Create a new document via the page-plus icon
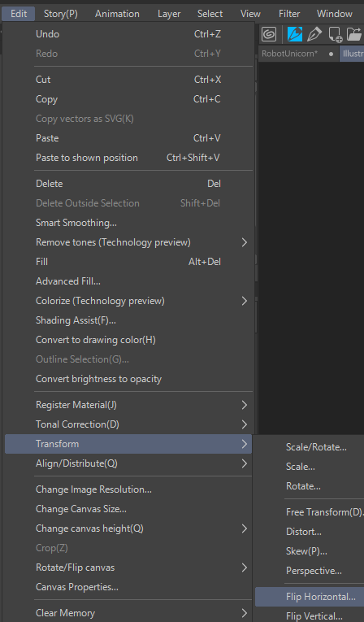 [x=336, y=34]
